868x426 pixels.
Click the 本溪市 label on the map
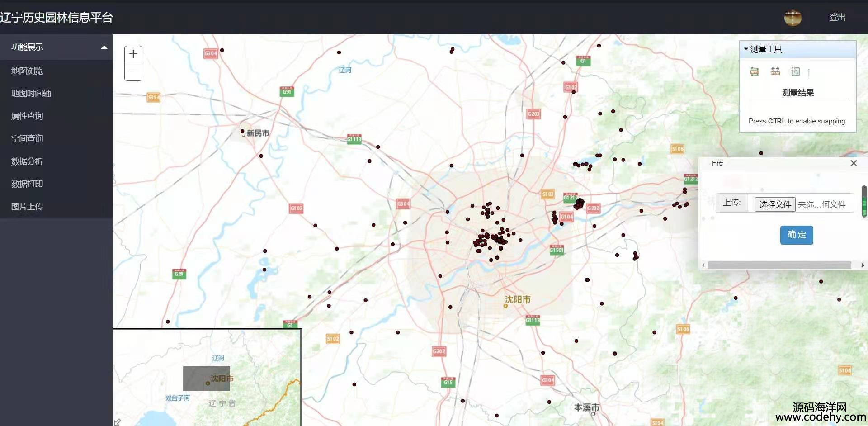(587, 407)
